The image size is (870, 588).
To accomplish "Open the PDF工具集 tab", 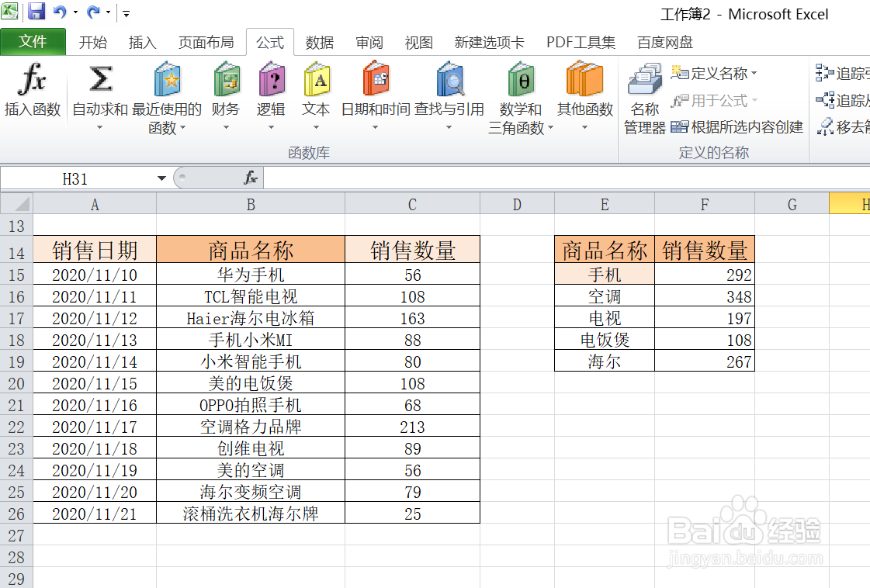I will click(x=581, y=42).
